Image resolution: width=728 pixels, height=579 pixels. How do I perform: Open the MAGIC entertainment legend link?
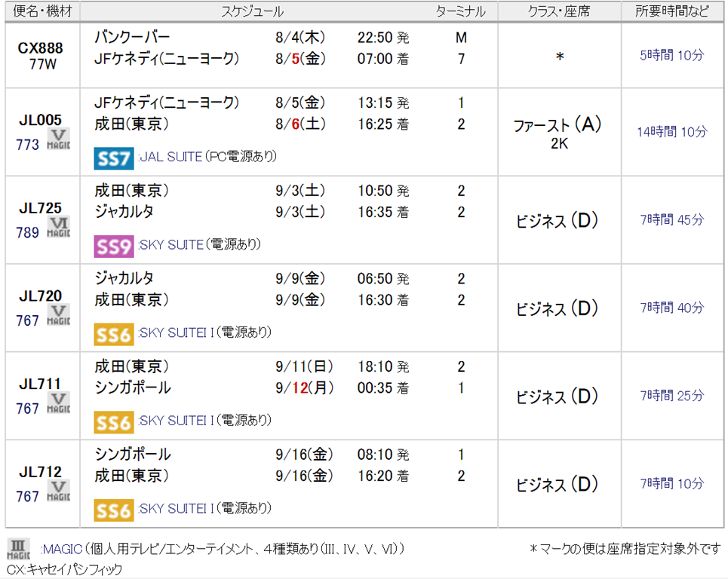(61, 550)
